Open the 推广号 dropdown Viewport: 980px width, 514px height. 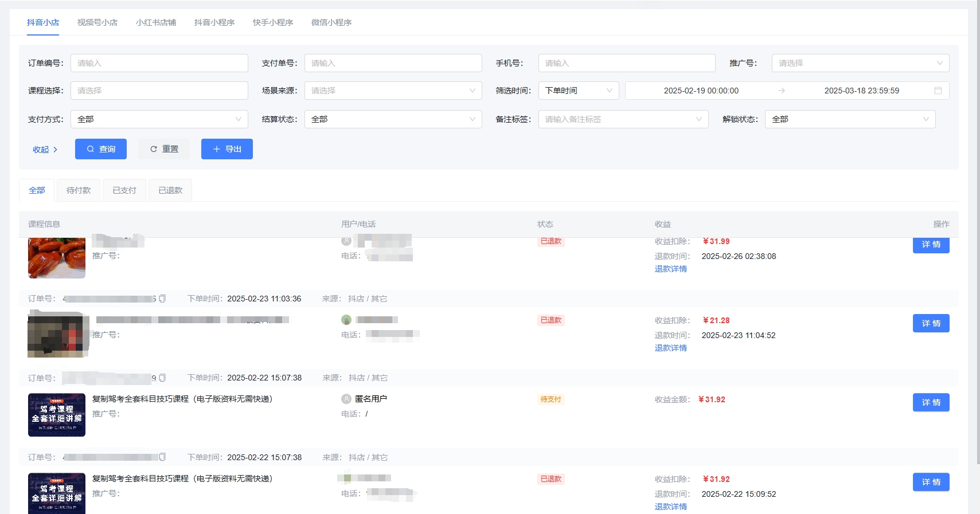(860, 63)
